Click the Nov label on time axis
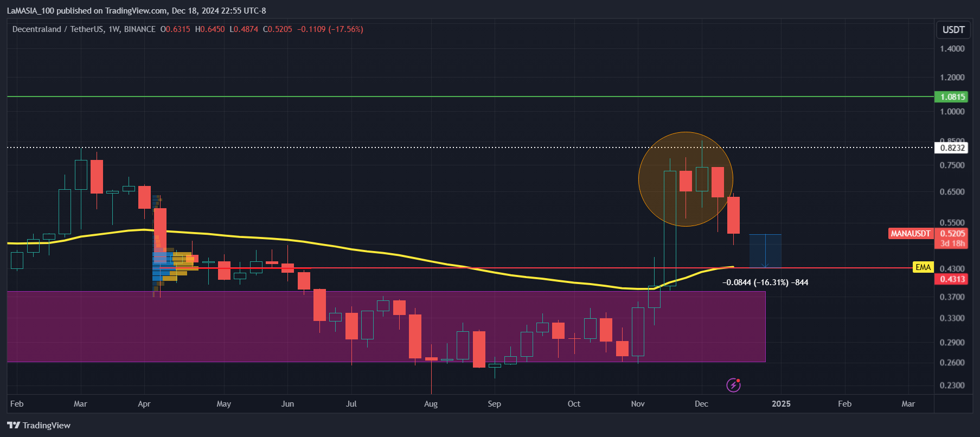 tap(638, 404)
